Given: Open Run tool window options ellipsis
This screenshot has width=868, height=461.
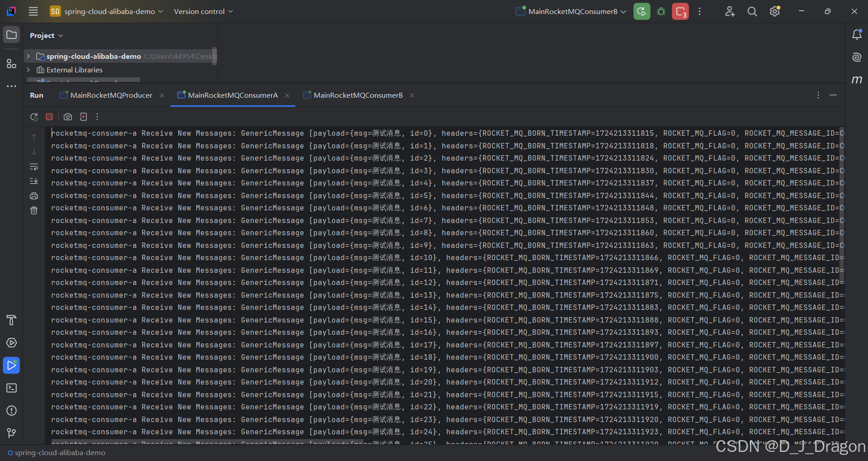Looking at the screenshot, I should (x=818, y=95).
